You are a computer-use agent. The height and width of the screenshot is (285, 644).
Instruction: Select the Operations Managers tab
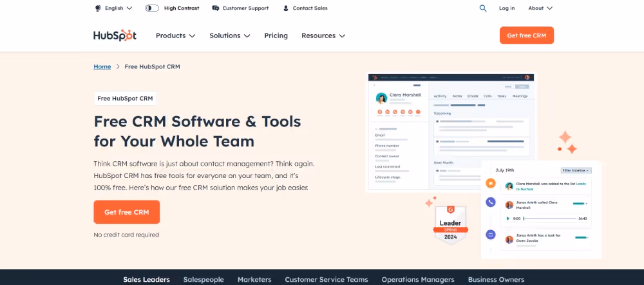418,280
